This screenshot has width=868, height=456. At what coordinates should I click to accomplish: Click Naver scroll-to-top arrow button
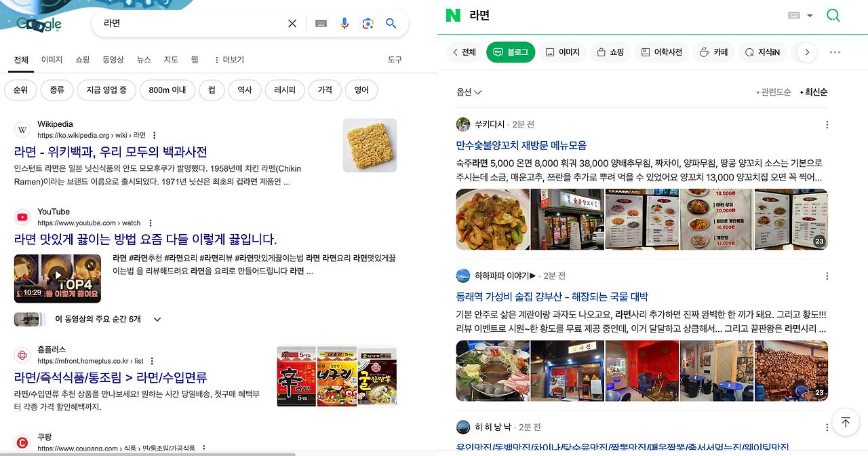[x=845, y=422]
